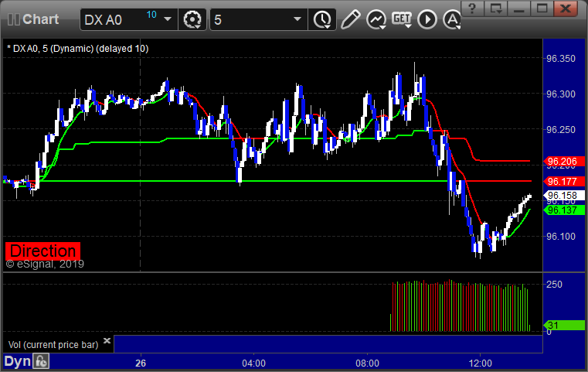Screen dimensions: 588x372
Task: Expand the interval dropdown arrow
Action: [297, 19]
